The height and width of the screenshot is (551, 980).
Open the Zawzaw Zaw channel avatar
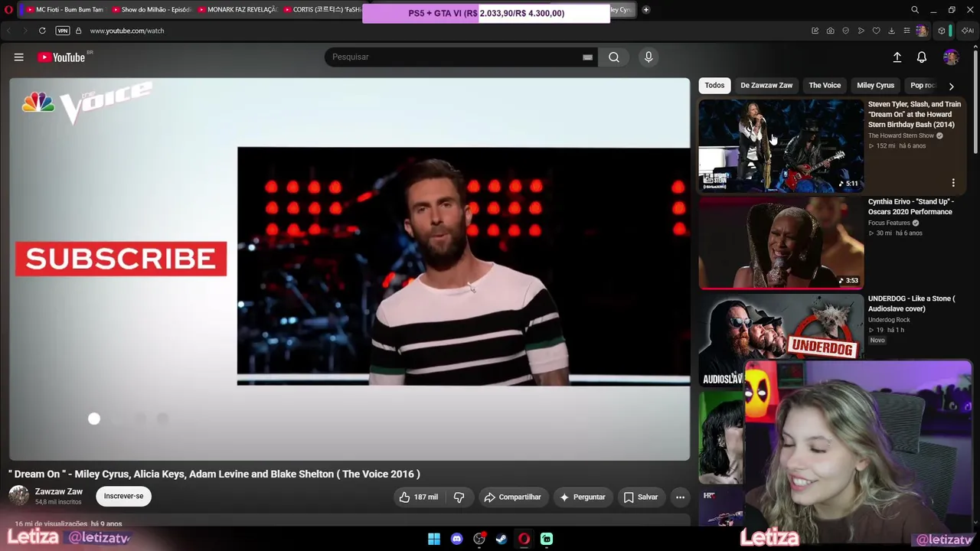coord(18,496)
